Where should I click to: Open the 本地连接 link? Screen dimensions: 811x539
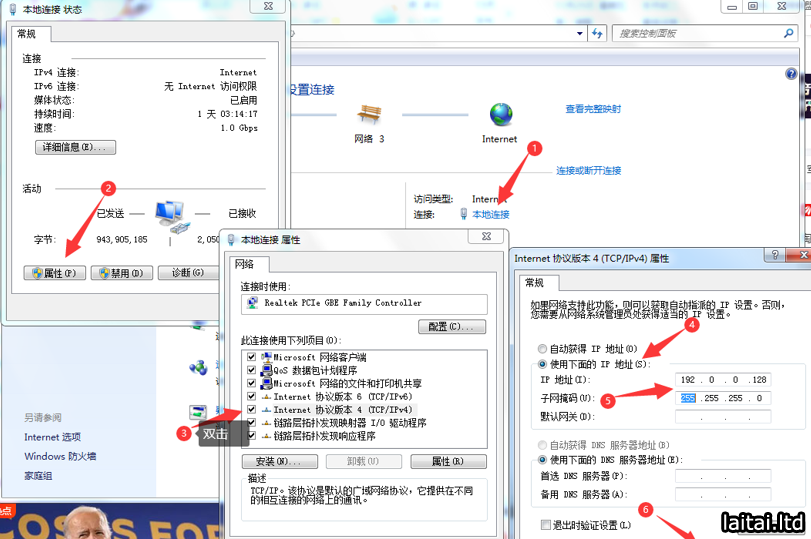tap(490, 214)
